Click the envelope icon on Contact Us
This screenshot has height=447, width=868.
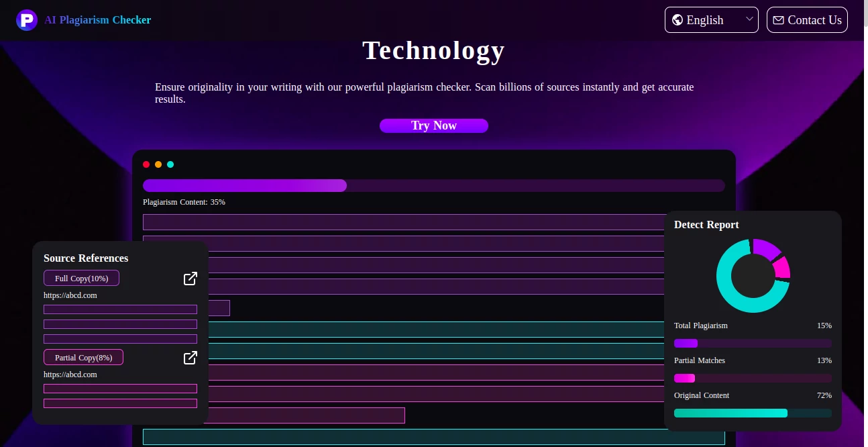(779, 19)
